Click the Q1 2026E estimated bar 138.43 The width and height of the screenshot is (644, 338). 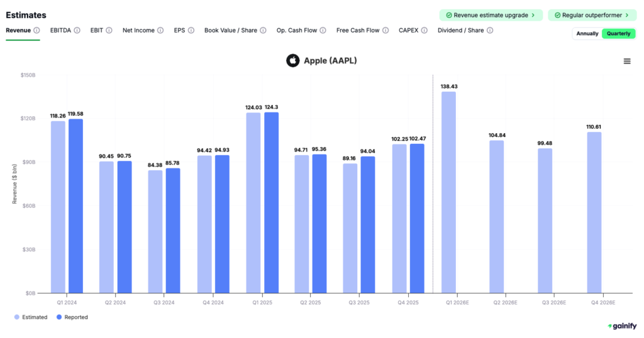[x=448, y=192]
